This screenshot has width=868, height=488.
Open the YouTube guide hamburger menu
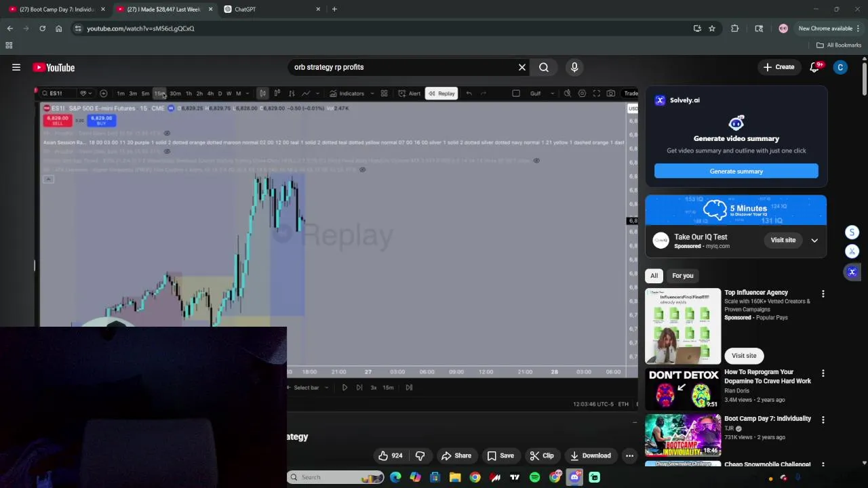pos(16,67)
